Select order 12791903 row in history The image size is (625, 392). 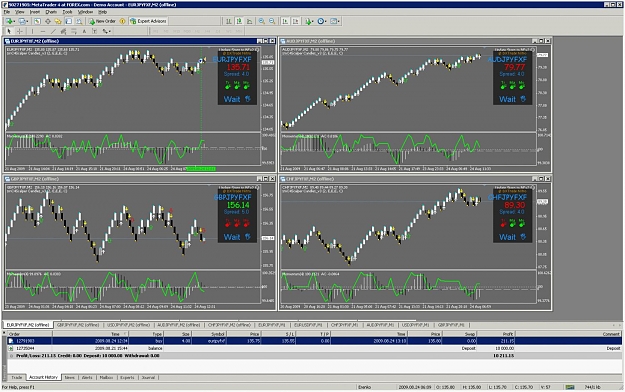click(314, 341)
